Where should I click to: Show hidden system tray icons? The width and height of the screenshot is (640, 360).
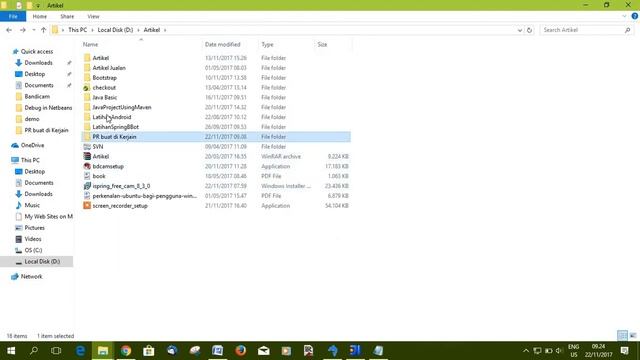click(526, 351)
